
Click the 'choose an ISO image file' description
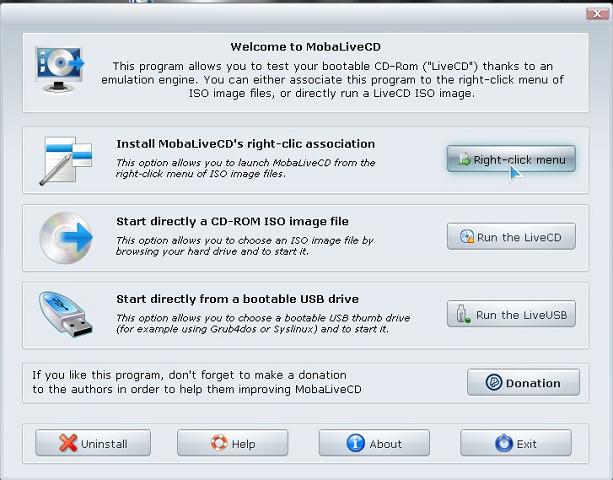(245, 245)
